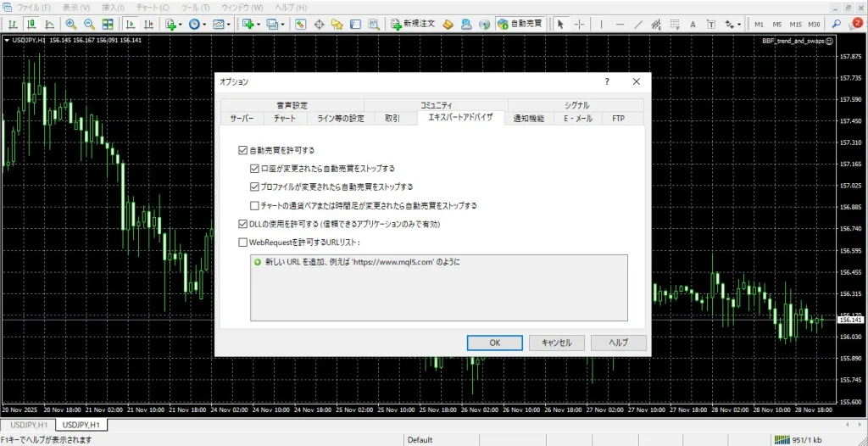The image size is (868, 446).
Task: Open the signals broadcast icon
Action: point(484,25)
